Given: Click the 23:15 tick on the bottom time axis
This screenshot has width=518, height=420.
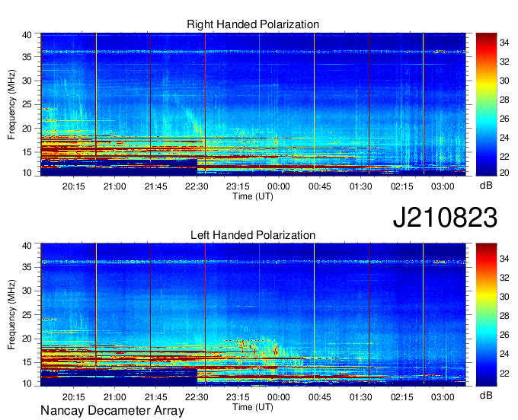Looking at the screenshot, I should click(x=238, y=397).
